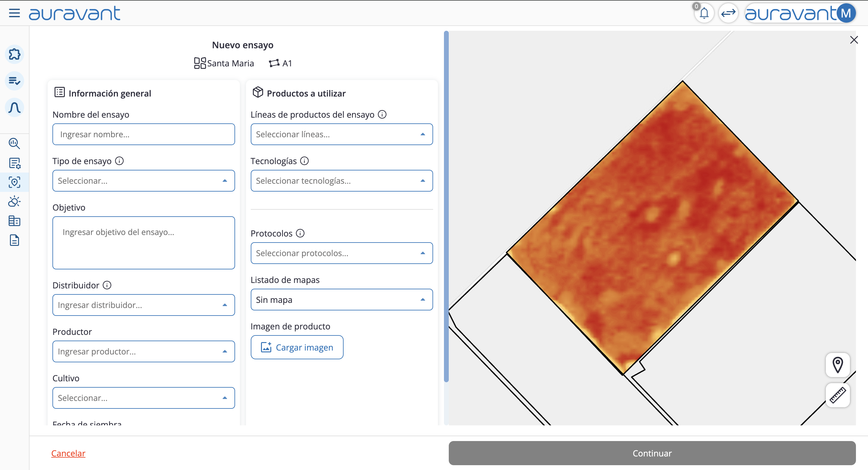The width and height of the screenshot is (868, 470).
Task: Open the Cultivo dropdown
Action: tap(143, 398)
